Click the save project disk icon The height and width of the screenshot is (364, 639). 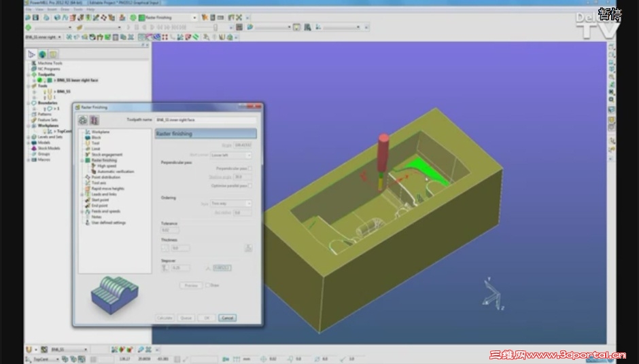(x=35, y=18)
